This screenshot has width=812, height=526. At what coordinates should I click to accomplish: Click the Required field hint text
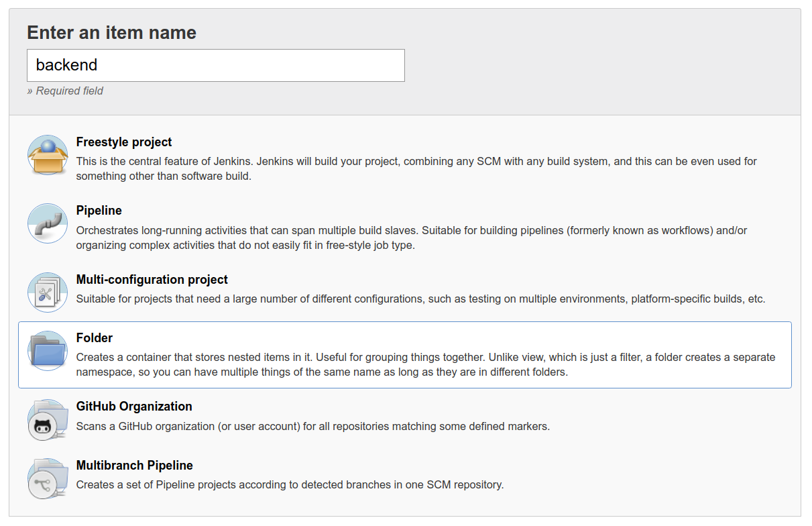[65, 91]
